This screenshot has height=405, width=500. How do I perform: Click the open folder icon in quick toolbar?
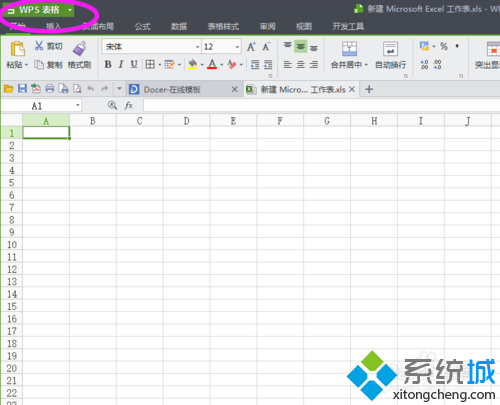[8, 89]
